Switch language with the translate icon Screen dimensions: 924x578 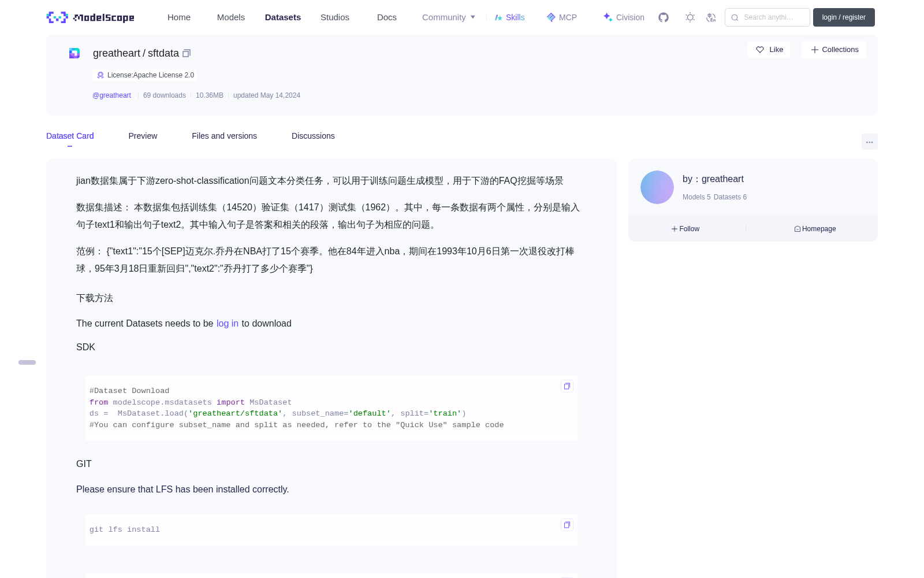711,17
